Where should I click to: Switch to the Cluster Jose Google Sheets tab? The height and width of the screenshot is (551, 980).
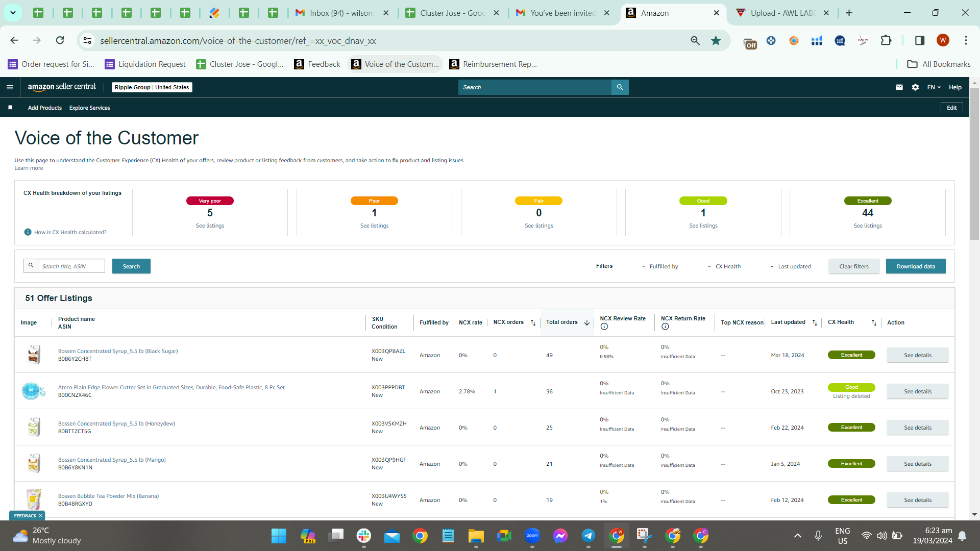point(452,13)
